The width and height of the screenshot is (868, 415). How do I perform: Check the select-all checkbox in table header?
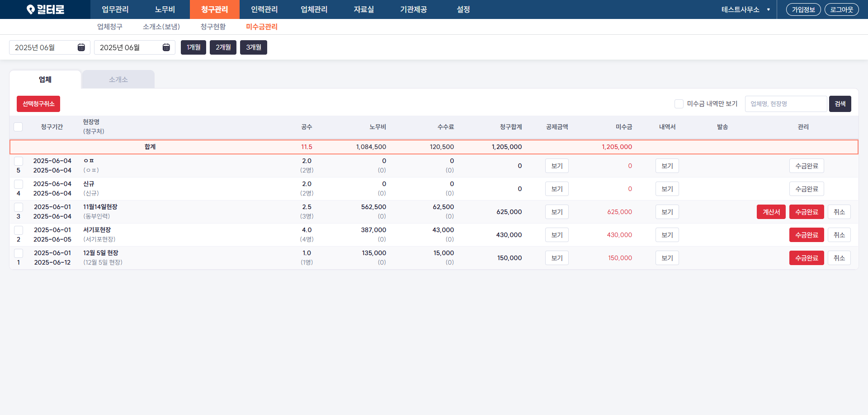click(18, 127)
